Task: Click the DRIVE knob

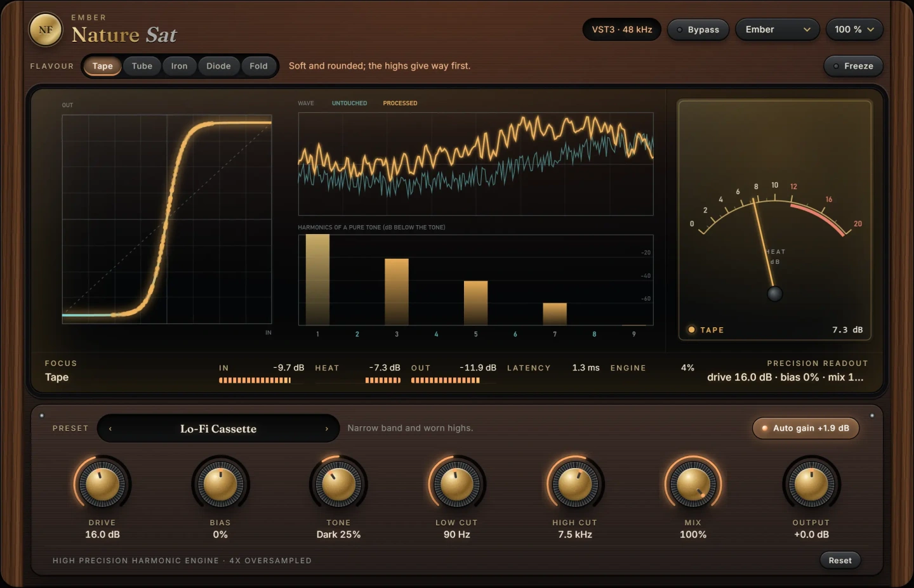Action: click(102, 484)
